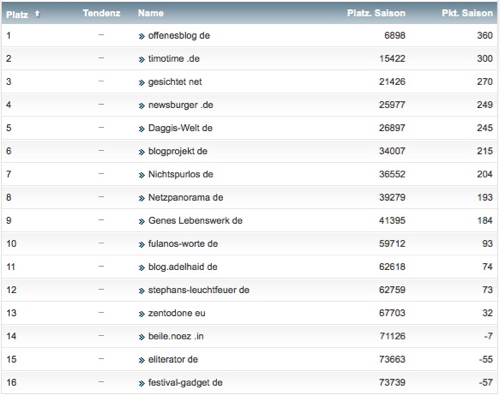
Task: Click arrow icon before fulanos-worte de
Action: [142, 245]
